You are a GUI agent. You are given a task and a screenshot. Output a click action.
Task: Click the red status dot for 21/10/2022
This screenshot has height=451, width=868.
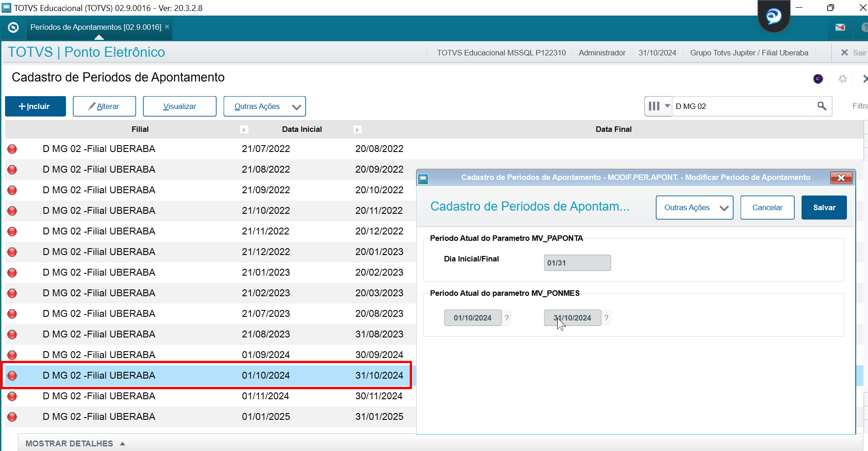[x=12, y=211]
